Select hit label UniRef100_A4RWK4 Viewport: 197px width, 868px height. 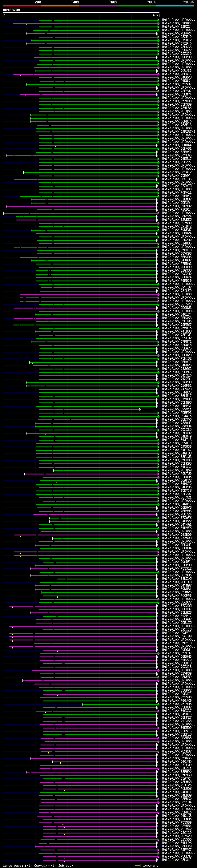177,81
